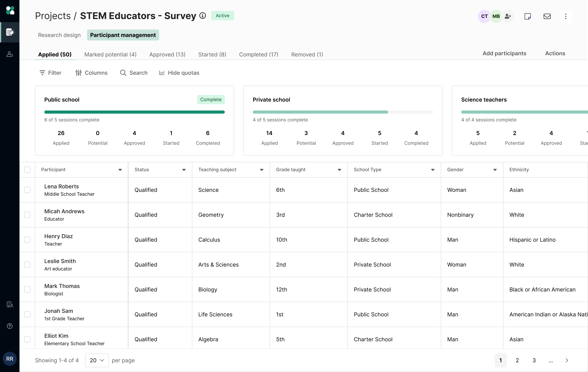Open the School Type column dropdown arrow
The width and height of the screenshot is (588, 372).
433,170
